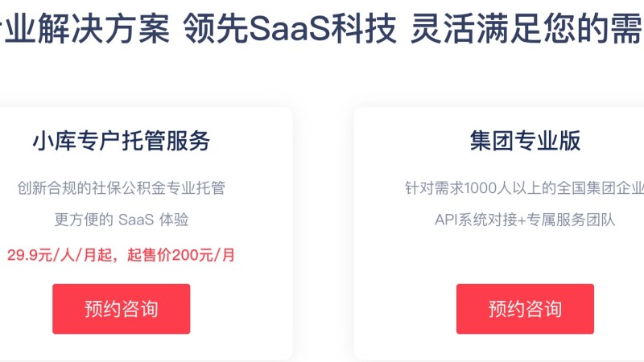Click 全国集团企业 phrase in second card
Image resolution: width=644 pixels, height=362 pixels.
601,188
